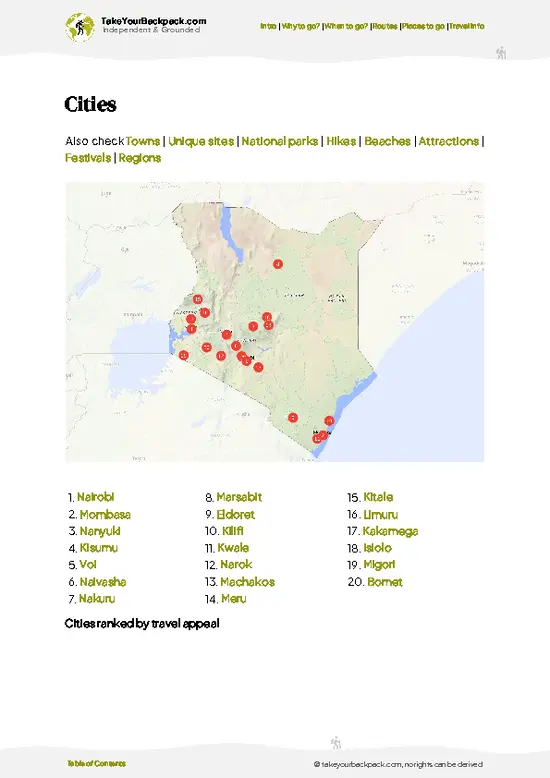The image size is (550, 778).
Task: Follow the Regions link
Action: coord(140,158)
